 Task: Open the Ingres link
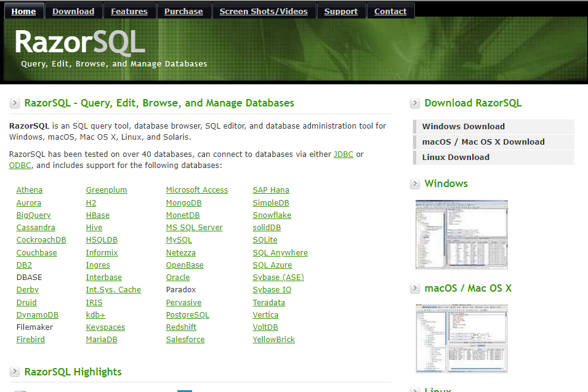[98, 265]
